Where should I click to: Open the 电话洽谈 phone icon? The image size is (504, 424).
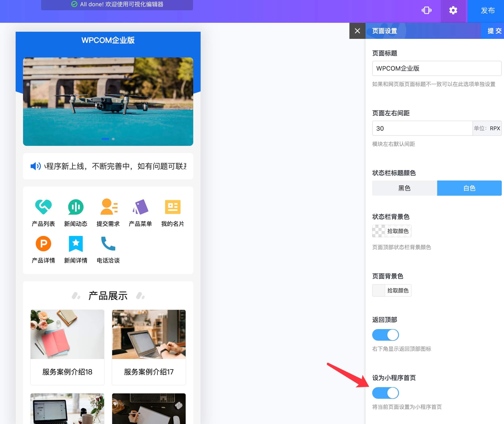tap(108, 243)
